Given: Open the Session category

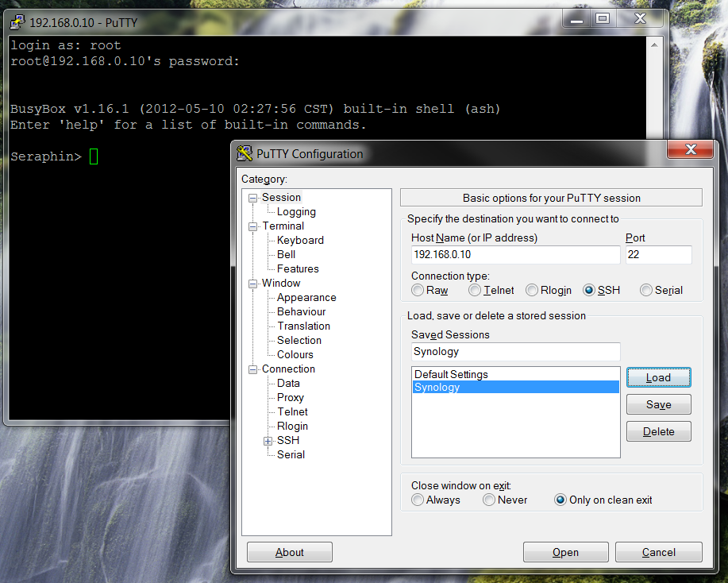Looking at the screenshot, I should click(x=281, y=198).
